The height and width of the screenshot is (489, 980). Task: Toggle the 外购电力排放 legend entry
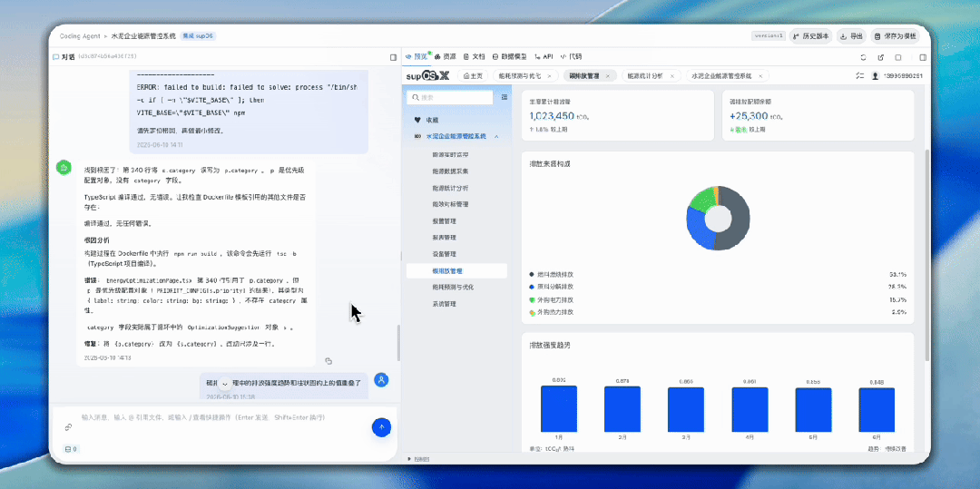tap(552, 299)
